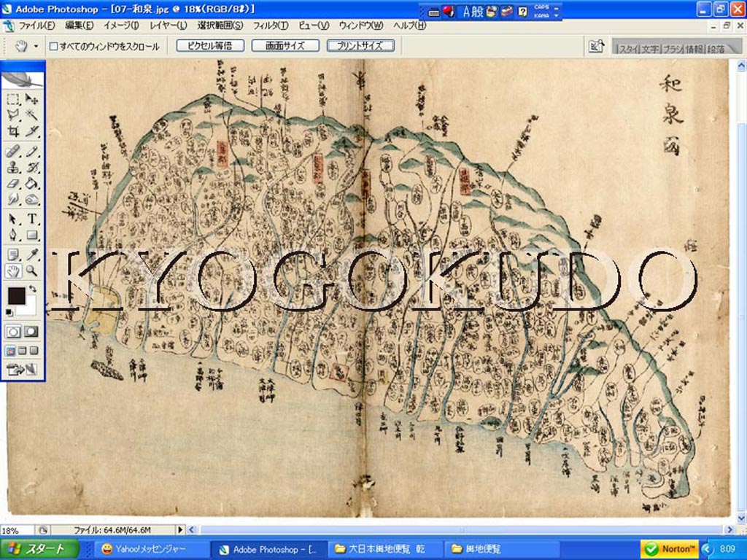Select standard screen mode button

coord(10,351)
